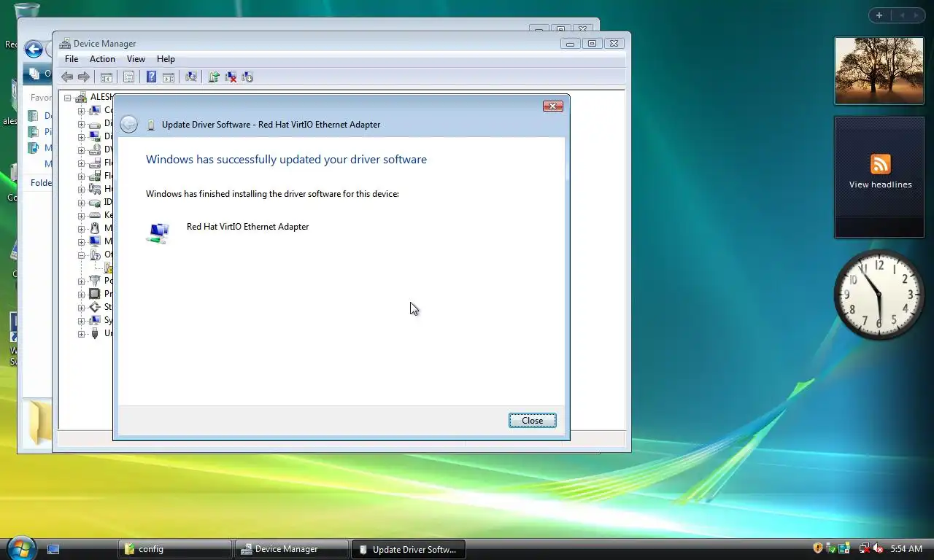Toggle the Show/Hide Action Pane toolbar icon
This screenshot has height=560, width=934.
tap(169, 77)
